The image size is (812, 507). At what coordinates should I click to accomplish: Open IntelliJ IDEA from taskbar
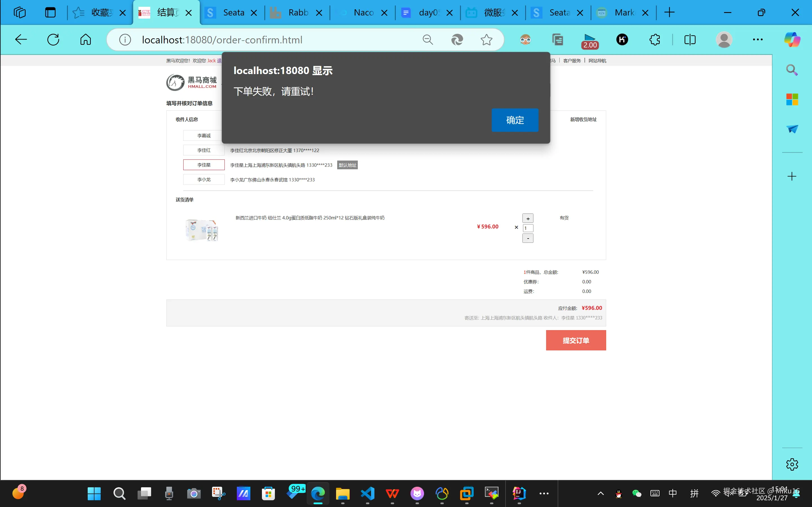click(519, 493)
